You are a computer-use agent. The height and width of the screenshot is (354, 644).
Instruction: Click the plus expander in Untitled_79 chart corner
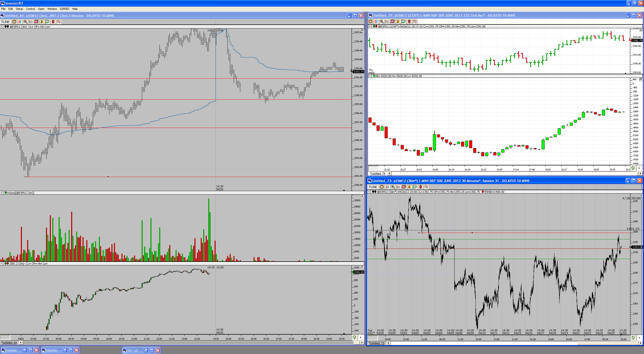pos(639,168)
